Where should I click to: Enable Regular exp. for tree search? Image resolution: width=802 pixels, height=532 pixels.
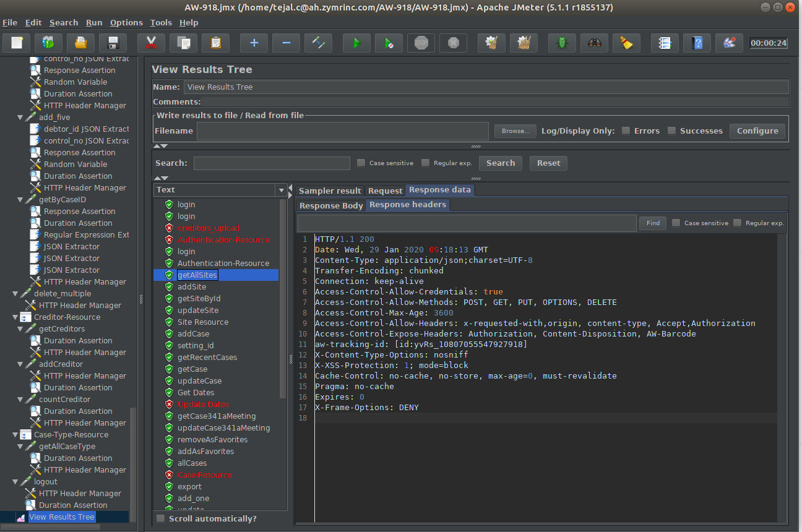[x=425, y=163]
